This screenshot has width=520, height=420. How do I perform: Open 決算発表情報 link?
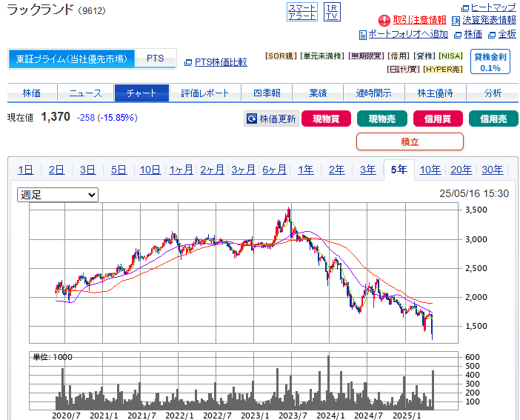[x=489, y=20]
